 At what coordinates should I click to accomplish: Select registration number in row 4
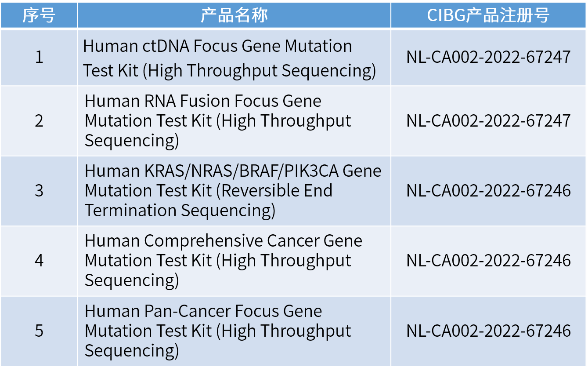(488, 261)
